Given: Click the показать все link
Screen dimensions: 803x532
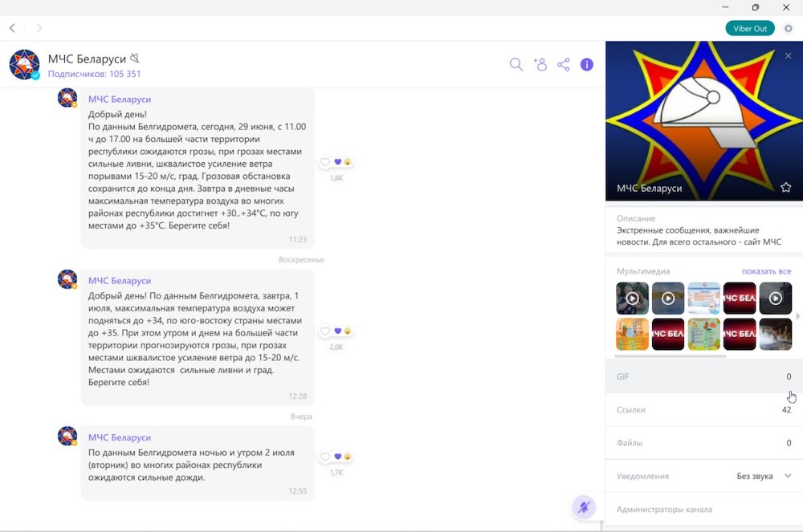Looking at the screenshot, I should tap(766, 271).
